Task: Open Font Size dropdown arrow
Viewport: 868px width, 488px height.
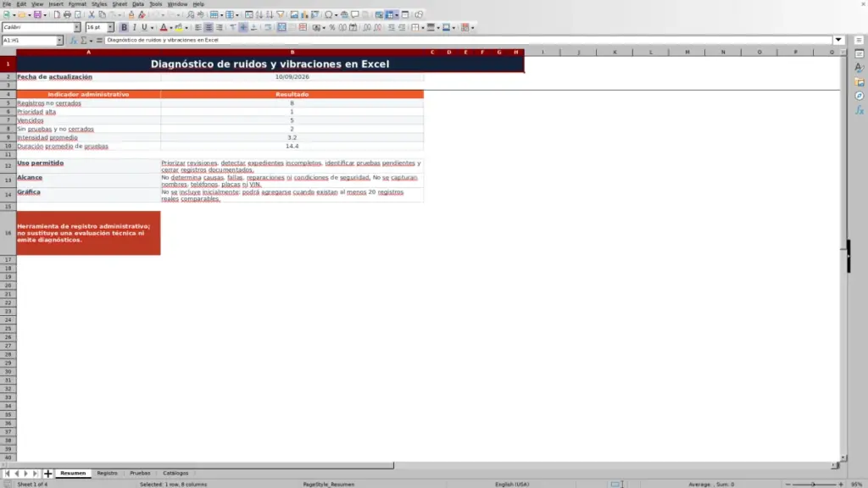Action: pyautogui.click(x=110, y=28)
